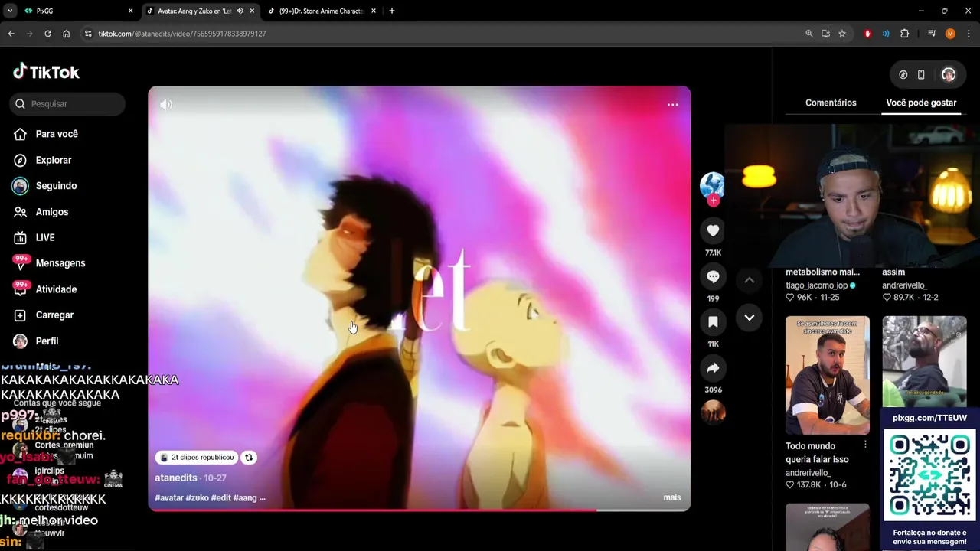The width and height of the screenshot is (980, 551).
Task: Click the TikTok logo
Action: [x=46, y=72]
